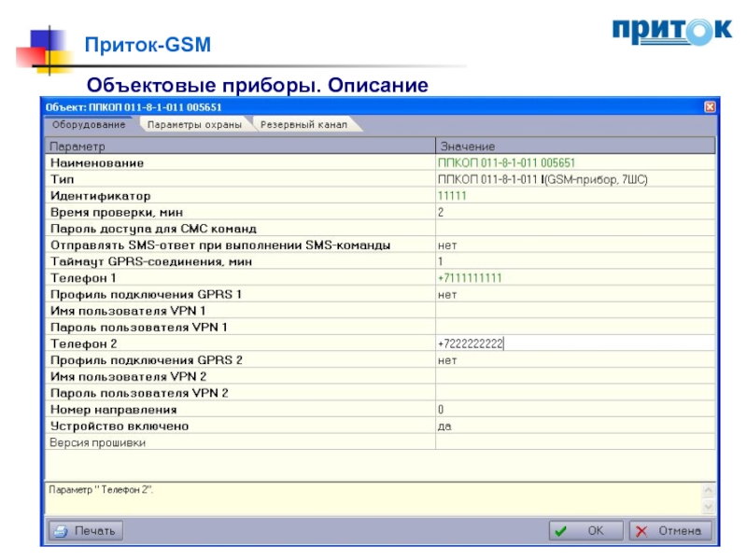Click the description panel scroll up arrow
747x560 pixels.
[708, 489]
